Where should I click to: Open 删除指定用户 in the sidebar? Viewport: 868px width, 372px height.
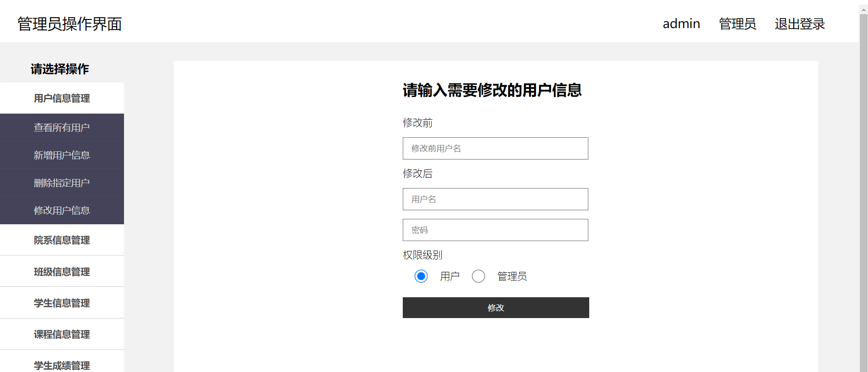62,183
